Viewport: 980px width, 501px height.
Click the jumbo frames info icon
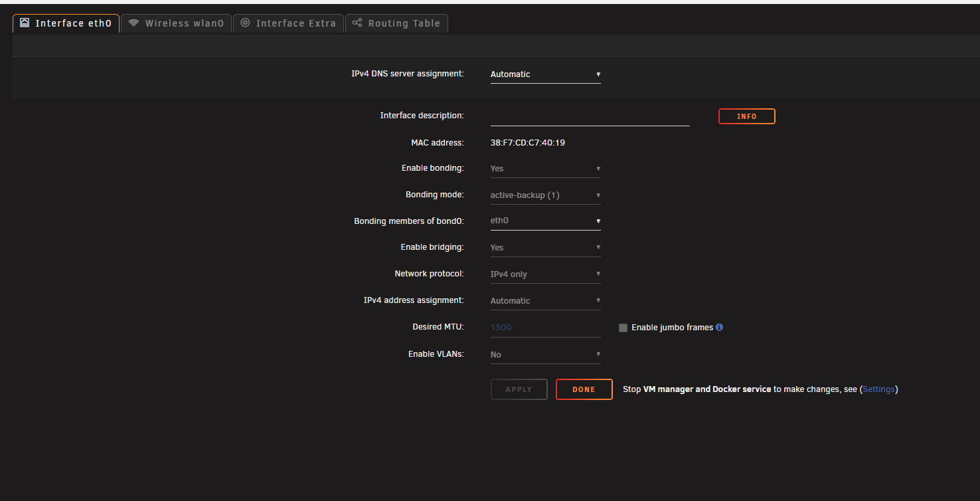pos(720,328)
